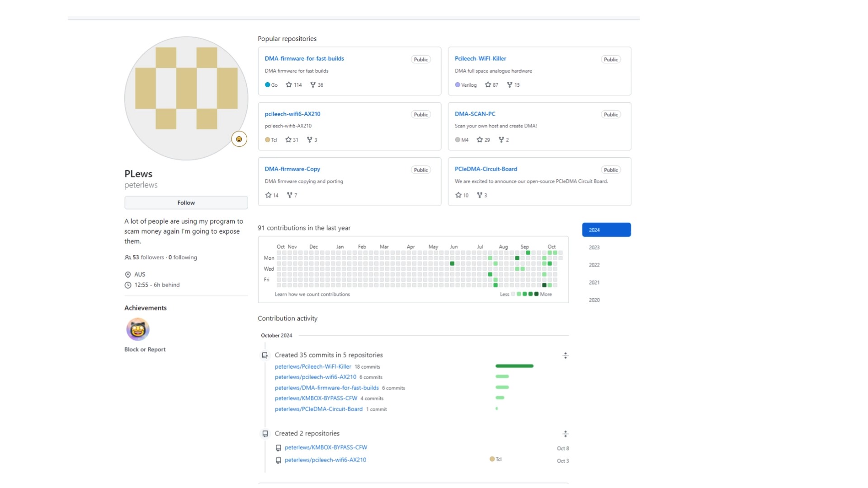Image resolution: width=868 pixels, height=488 pixels.
Task: View 29 stars of DMA-SCAN-PC
Action: (x=483, y=140)
